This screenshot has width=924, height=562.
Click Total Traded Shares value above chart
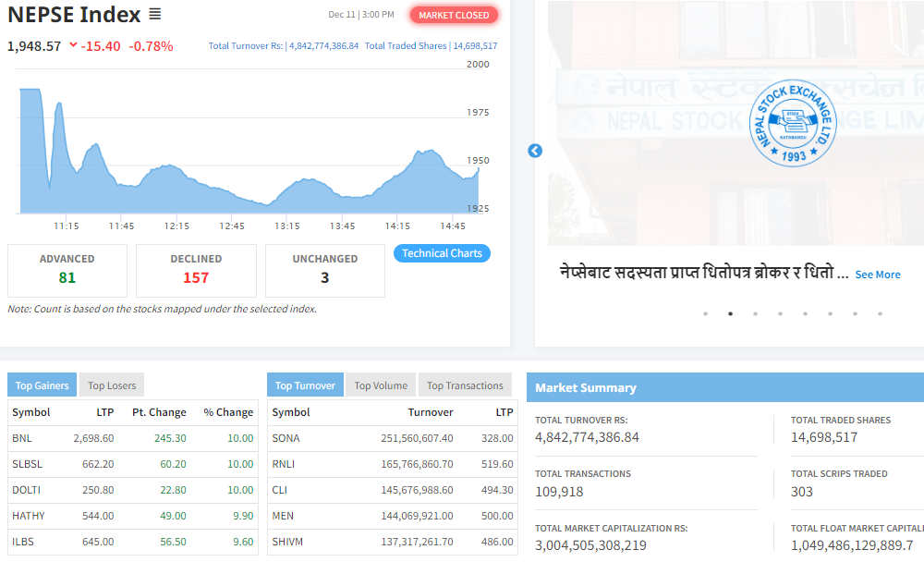(475, 46)
